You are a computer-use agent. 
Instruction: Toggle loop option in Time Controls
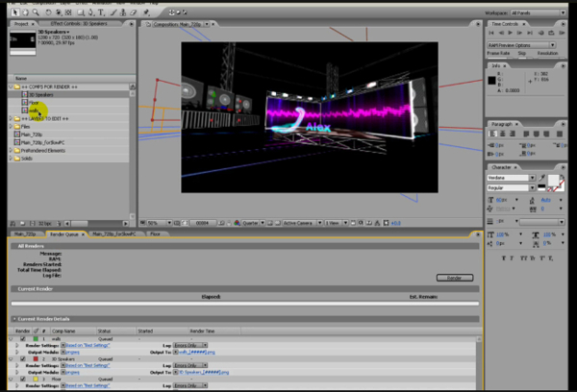click(x=551, y=33)
